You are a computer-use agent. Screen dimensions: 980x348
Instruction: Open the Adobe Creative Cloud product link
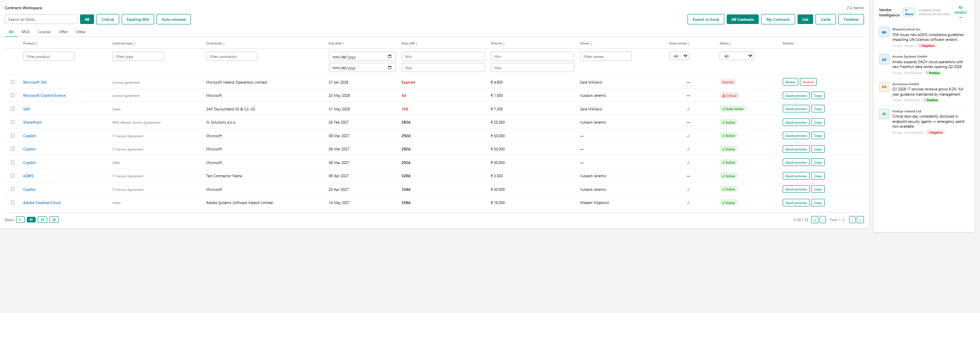click(42, 203)
